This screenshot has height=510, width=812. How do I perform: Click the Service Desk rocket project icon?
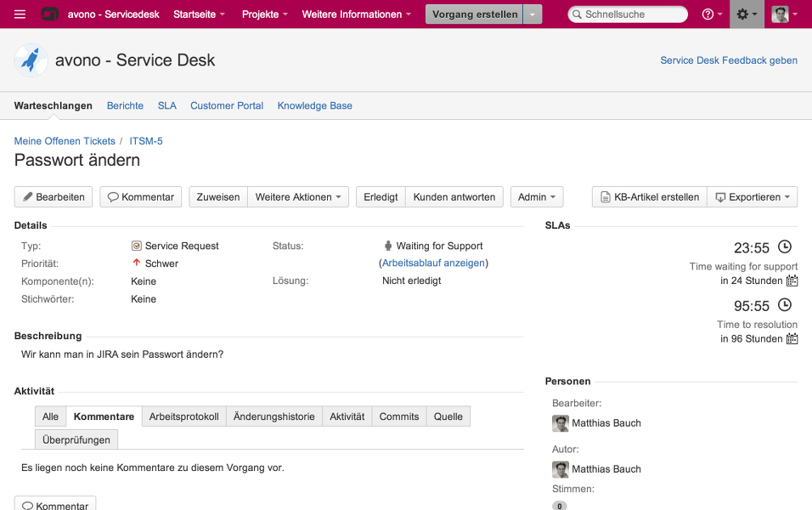click(x=31, y=60)
